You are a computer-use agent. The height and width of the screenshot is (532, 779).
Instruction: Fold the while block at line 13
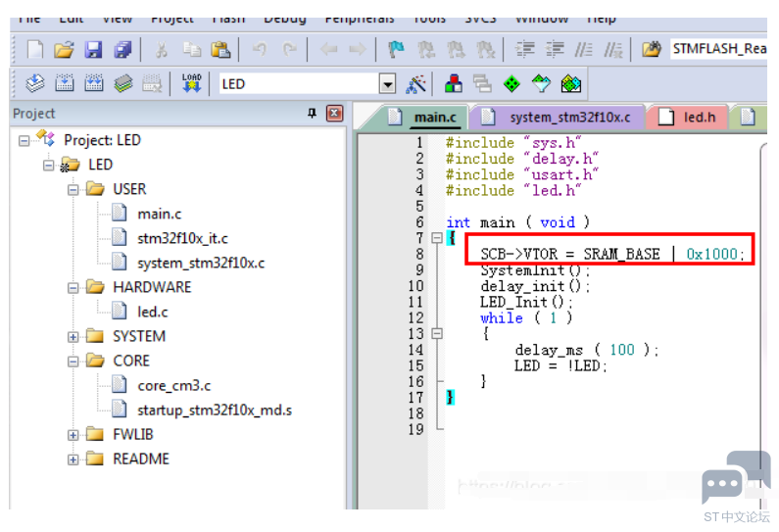coord(437,333)
